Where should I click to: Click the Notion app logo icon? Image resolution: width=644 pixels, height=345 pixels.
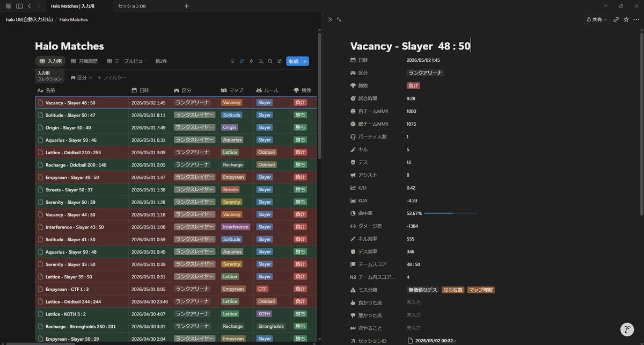[x=9, y=6]
